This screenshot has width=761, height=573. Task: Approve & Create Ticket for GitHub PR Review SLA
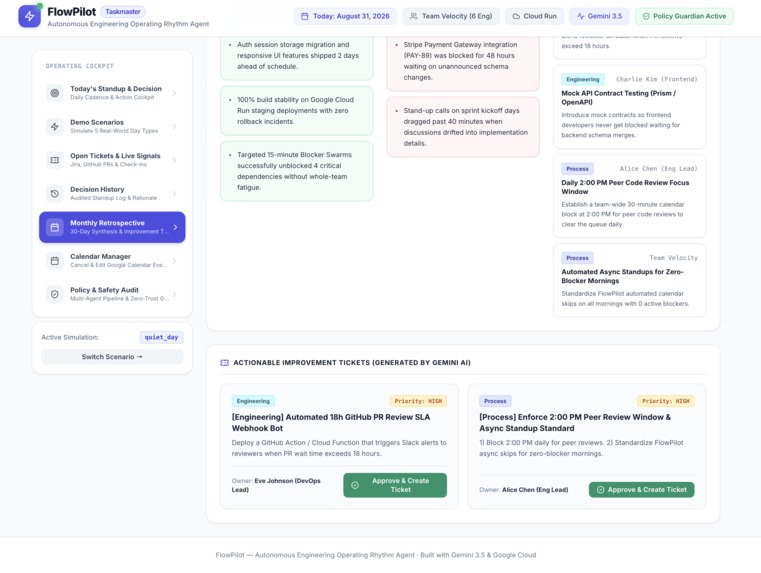395,485
